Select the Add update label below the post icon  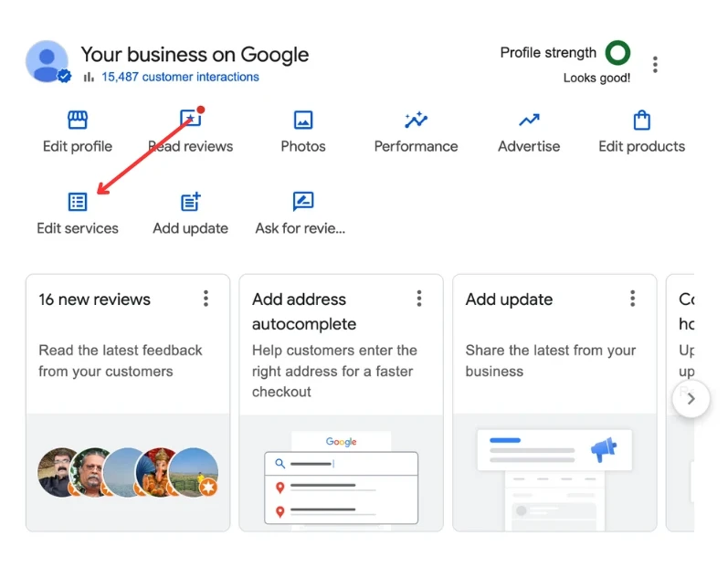(x=190, y=228)
